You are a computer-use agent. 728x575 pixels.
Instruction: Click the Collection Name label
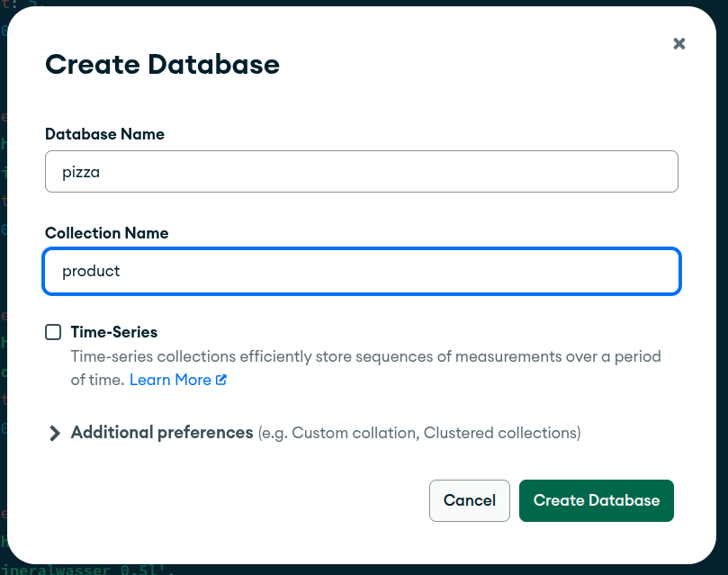[106, 233]
